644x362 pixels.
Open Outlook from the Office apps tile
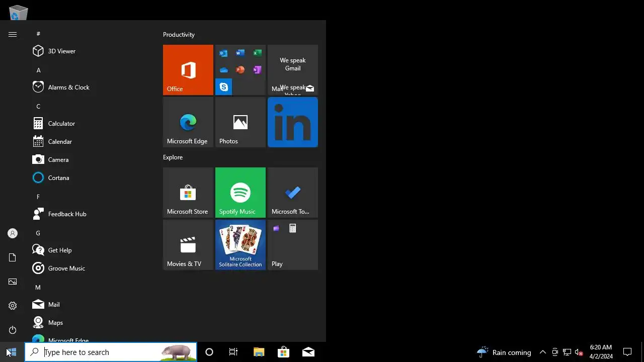pyautogui.click(x=223, y=53)
